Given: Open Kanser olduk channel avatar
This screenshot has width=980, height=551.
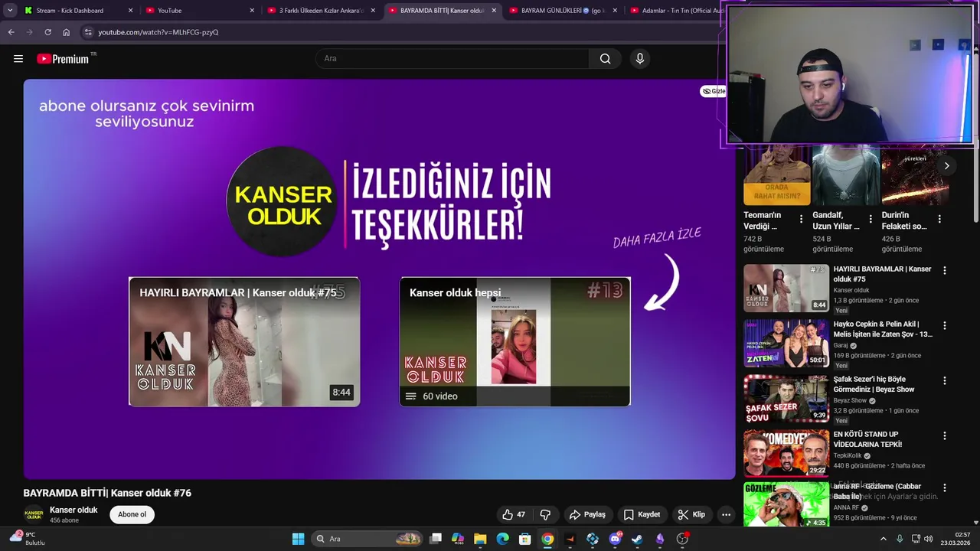Looking at the screenshot, I should tap(34, 514).
